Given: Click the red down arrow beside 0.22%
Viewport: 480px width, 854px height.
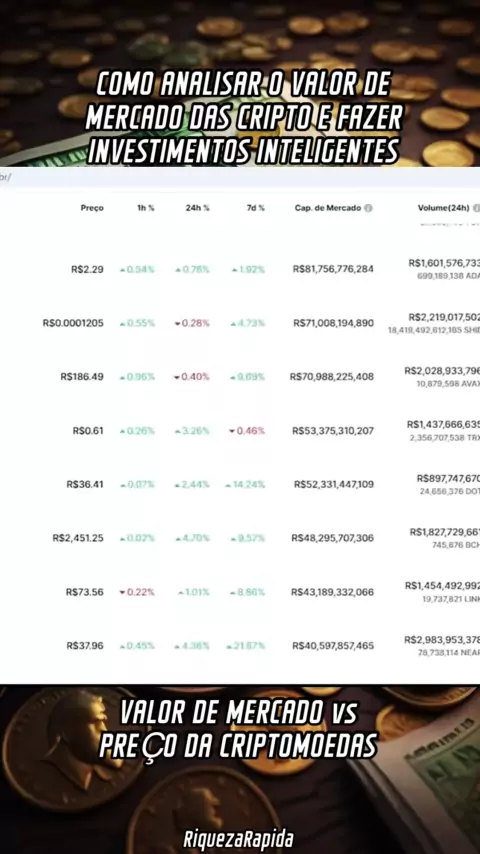Looking at the screenshot, I should coord(122,593).
